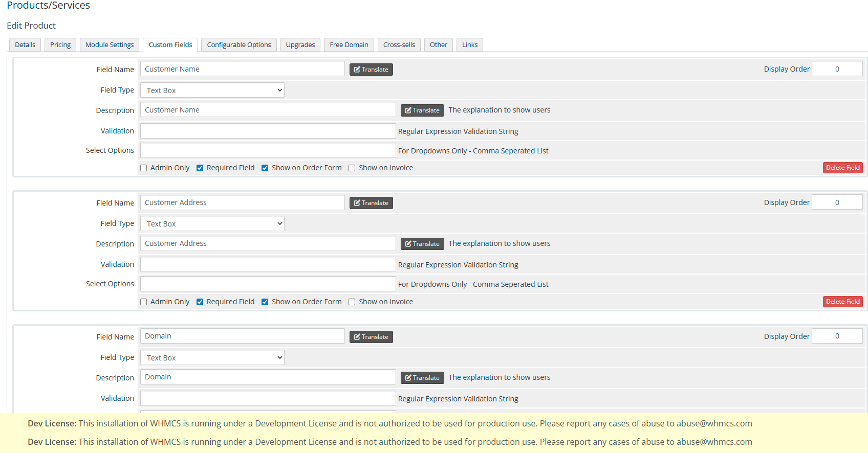Enable Show on Invoice for Customer Address
Viewport: 868px width, 453px height.
pyautogui.click(x=352, y=302)
